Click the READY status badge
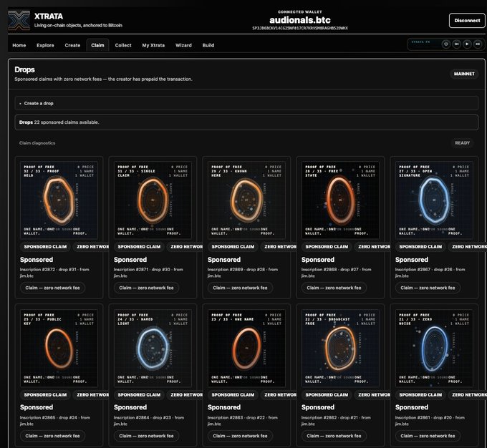This screenshot has height=448, width=487. [462, 143]
